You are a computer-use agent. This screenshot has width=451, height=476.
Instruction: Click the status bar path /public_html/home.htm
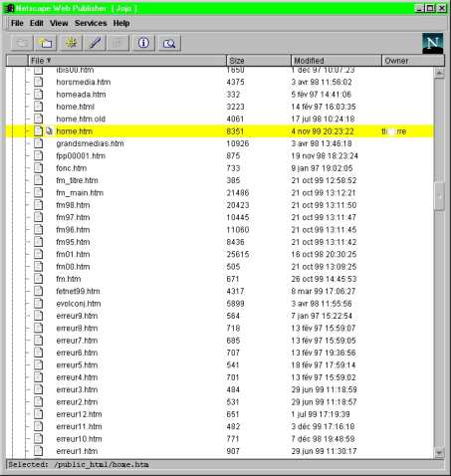tap(102, 464)
